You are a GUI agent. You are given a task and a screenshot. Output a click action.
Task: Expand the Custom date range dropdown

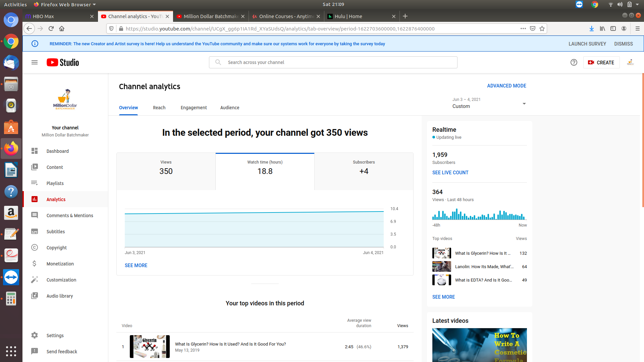tap(524, 104)
